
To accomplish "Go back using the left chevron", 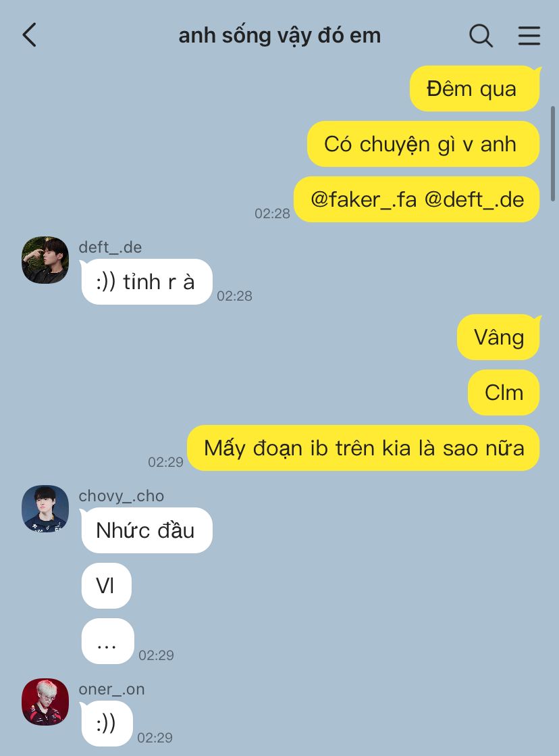I will 30,35.
